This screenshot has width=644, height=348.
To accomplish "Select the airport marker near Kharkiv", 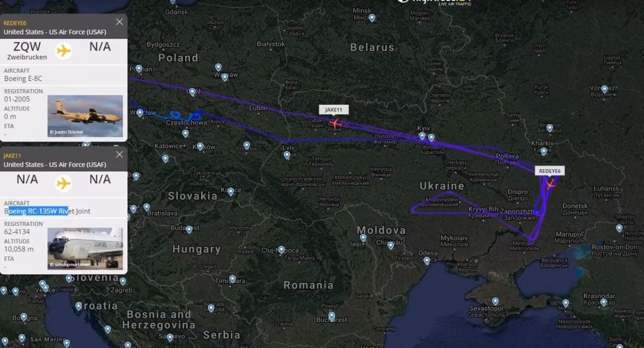I will (544, 151).
